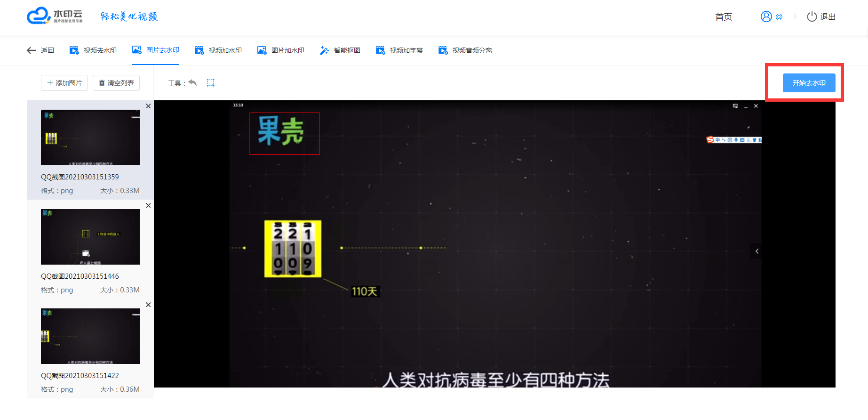This screenshot has width=868, height=420.
Task: Open the 图片加水印 tab
Action: pyautogui.click(x=281, y=50)
